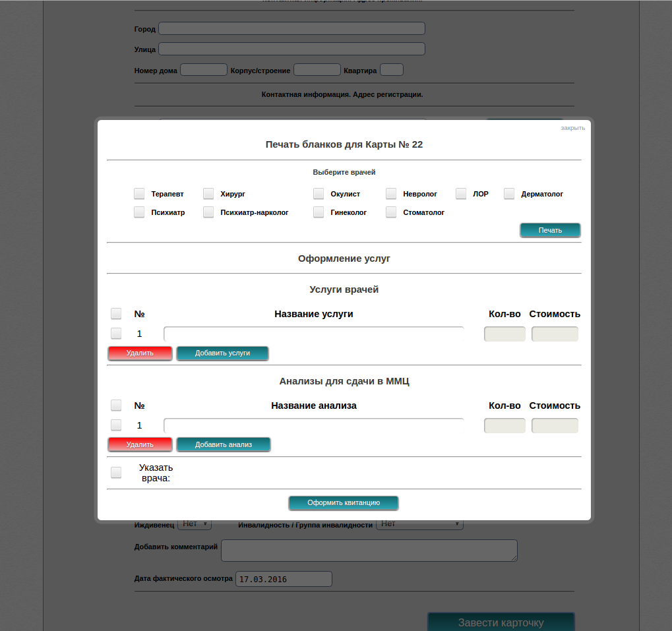Click the закрыть link to close the dialog
This screenshot has width=672, height=631.
coord(572,128)
